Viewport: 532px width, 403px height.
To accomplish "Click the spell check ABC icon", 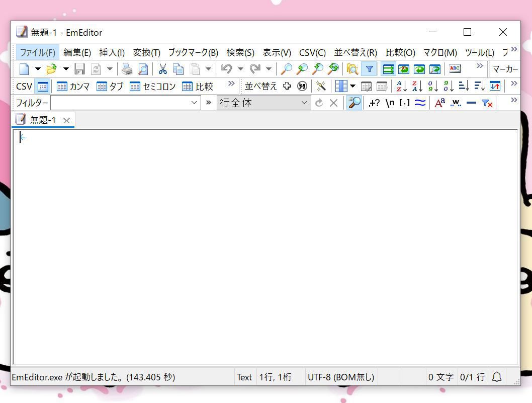I will [x=455, y=68].
